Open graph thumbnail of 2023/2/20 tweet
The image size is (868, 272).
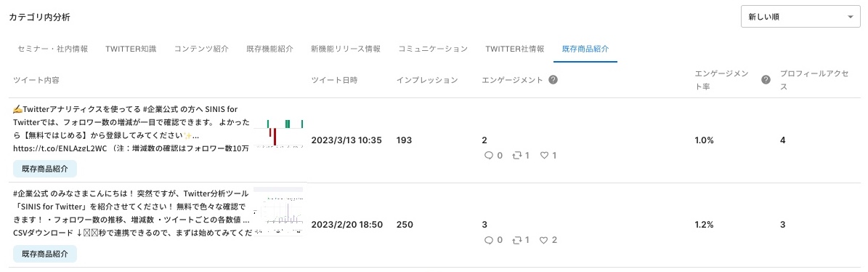tap(278, 212)
